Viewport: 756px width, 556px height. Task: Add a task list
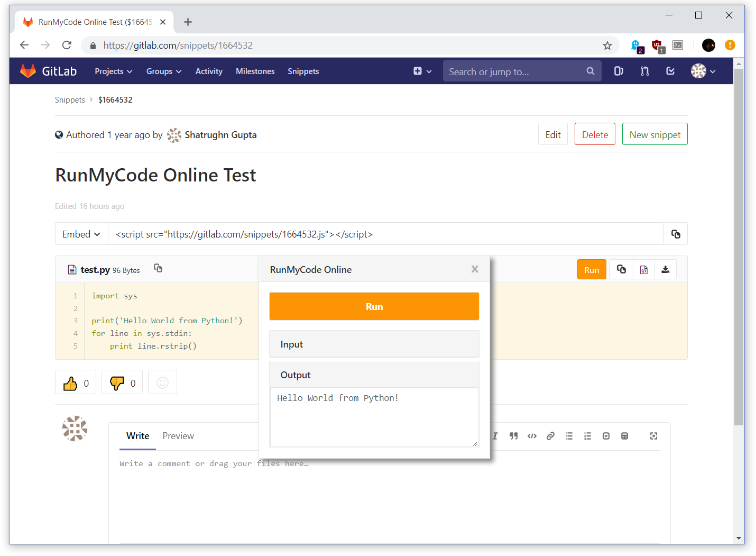click(x=606, y=436)
